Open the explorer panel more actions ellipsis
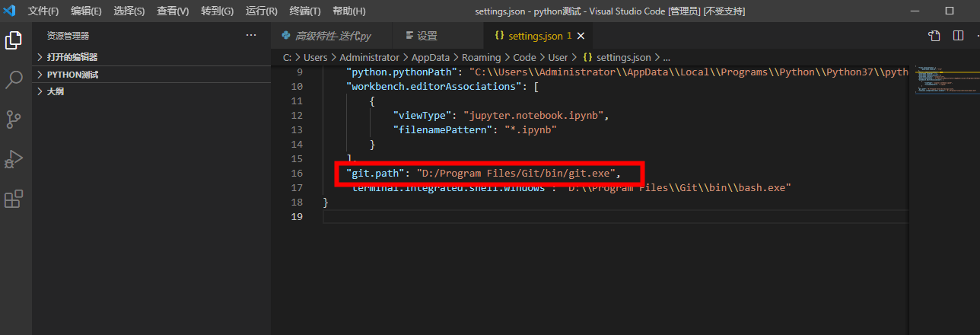 pyautogui.click(x=251, y=36)
